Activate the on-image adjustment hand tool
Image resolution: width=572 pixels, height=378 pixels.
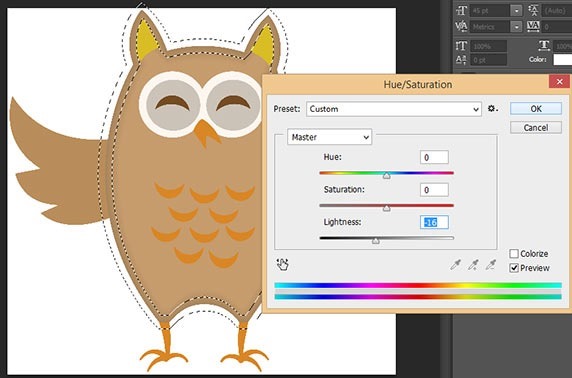coord(282,264)
